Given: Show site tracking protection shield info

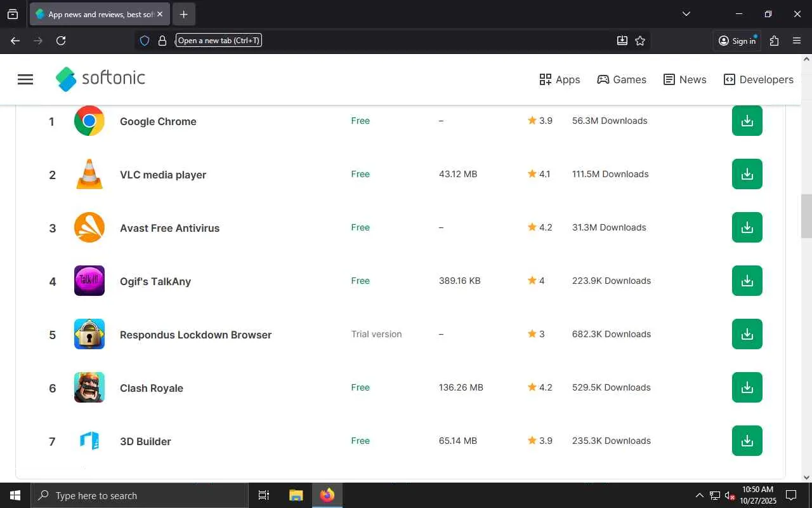Looking at the screenshot, I should [145, 41].
